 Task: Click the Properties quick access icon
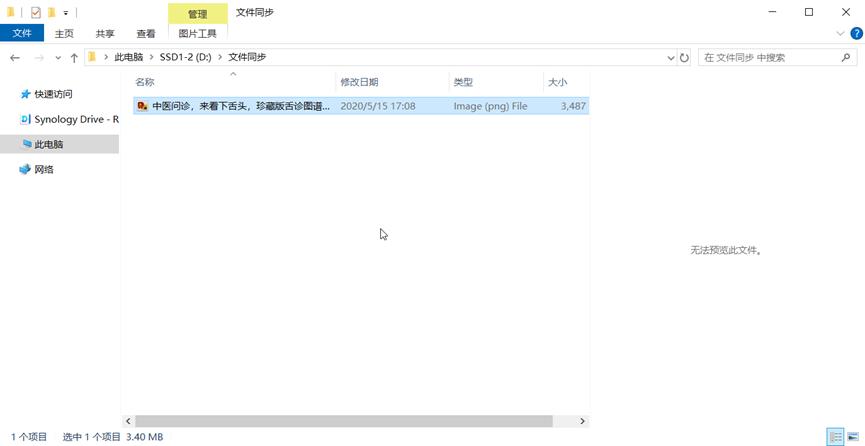[36, 12]
